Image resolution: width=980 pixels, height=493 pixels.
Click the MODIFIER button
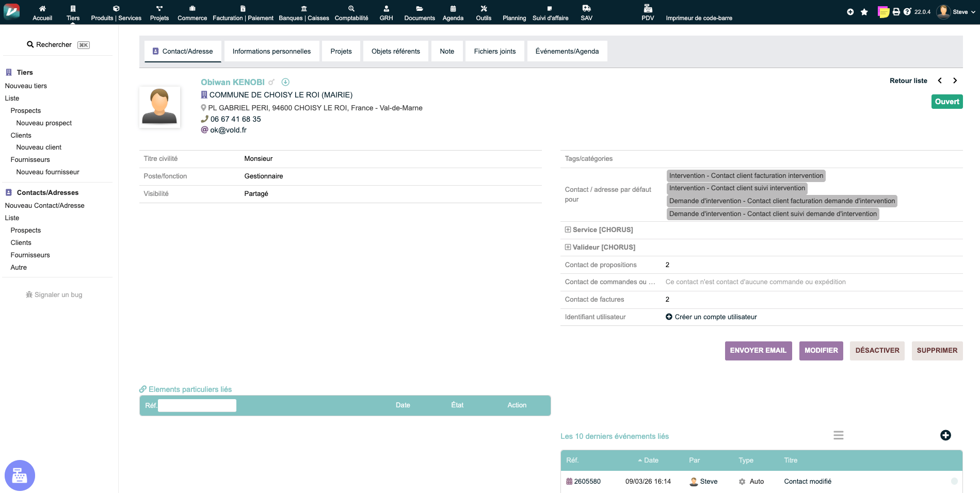821,351
